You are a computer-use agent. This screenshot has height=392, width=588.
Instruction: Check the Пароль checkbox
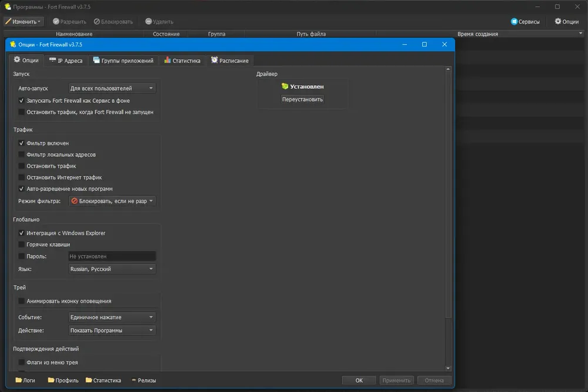pos(21,256)
